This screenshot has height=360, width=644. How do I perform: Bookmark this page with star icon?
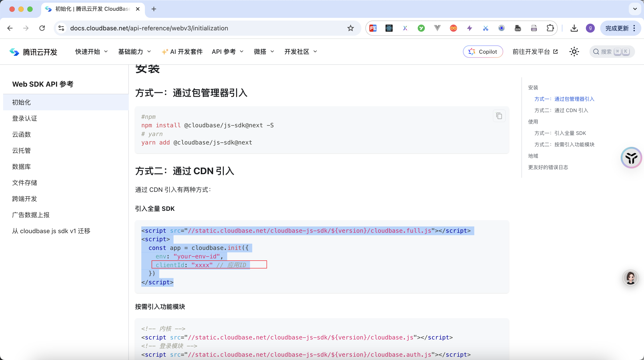(350, 28)
